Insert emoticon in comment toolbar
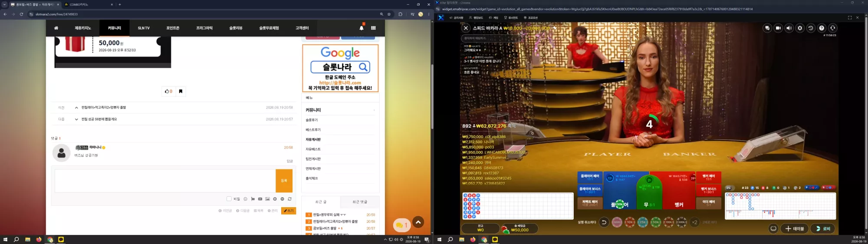 [245, 199]
